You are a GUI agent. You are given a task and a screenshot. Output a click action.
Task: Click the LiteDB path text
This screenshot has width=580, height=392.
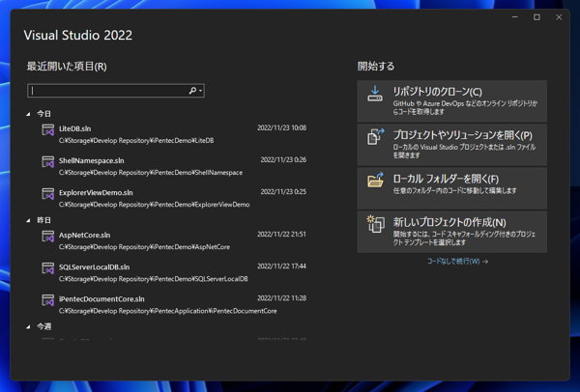click(136, 141)
